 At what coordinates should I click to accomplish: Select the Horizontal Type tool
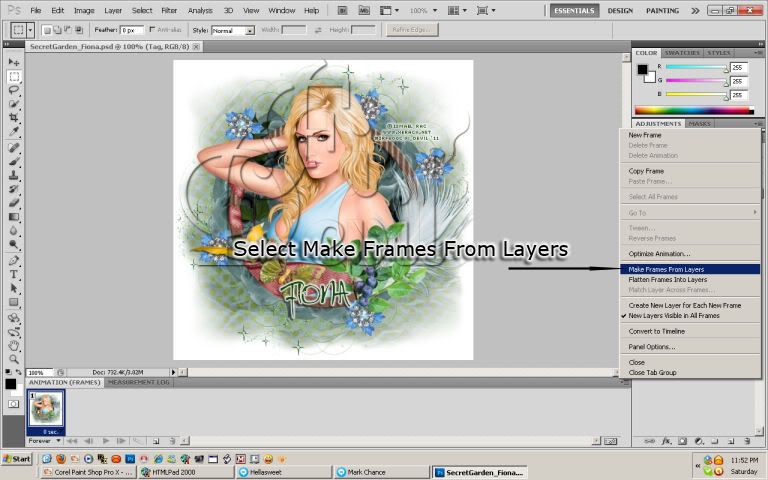pos(14,274)
